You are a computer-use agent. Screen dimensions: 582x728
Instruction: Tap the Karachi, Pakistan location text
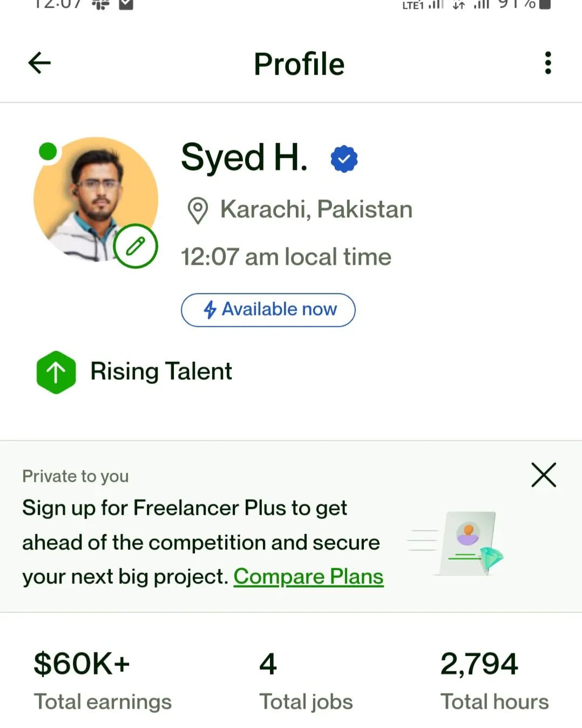click(x=316, y=210)
